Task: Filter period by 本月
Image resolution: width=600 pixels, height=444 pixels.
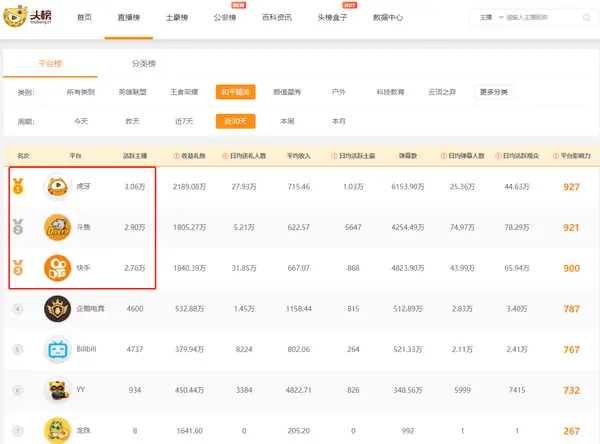Action: click(339, 121)
